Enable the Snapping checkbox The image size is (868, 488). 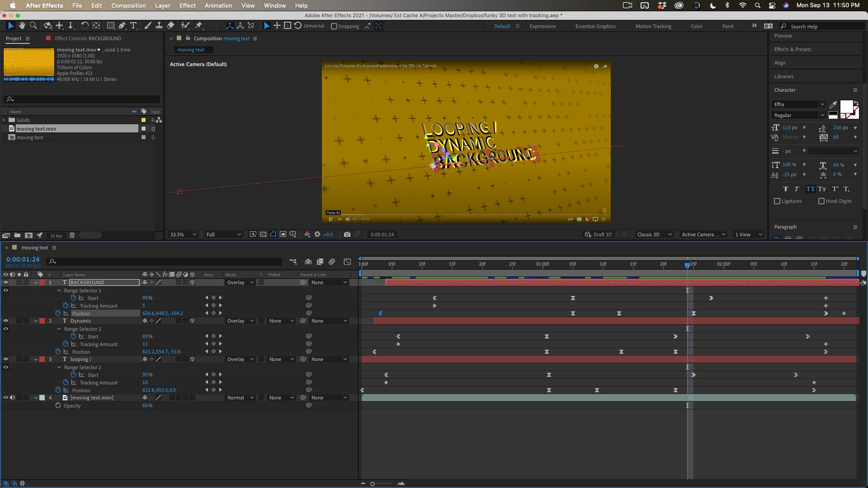tap(334, 26)
